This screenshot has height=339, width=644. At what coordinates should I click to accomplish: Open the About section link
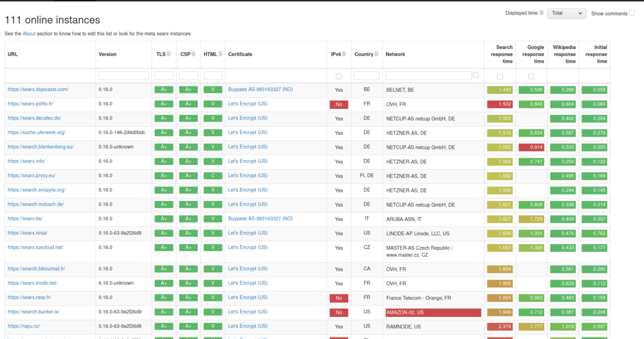click(29, 34)
